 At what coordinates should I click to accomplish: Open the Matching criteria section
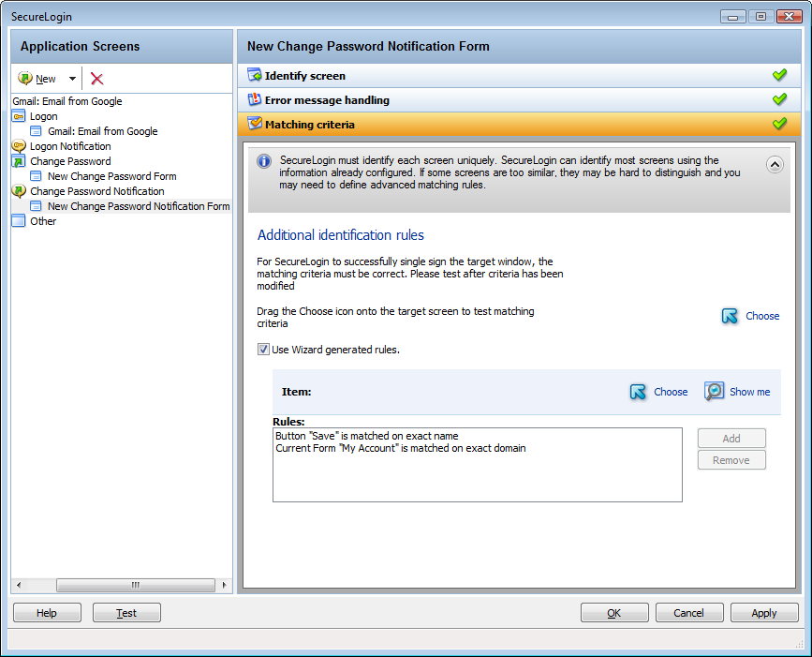pos(519,125)
